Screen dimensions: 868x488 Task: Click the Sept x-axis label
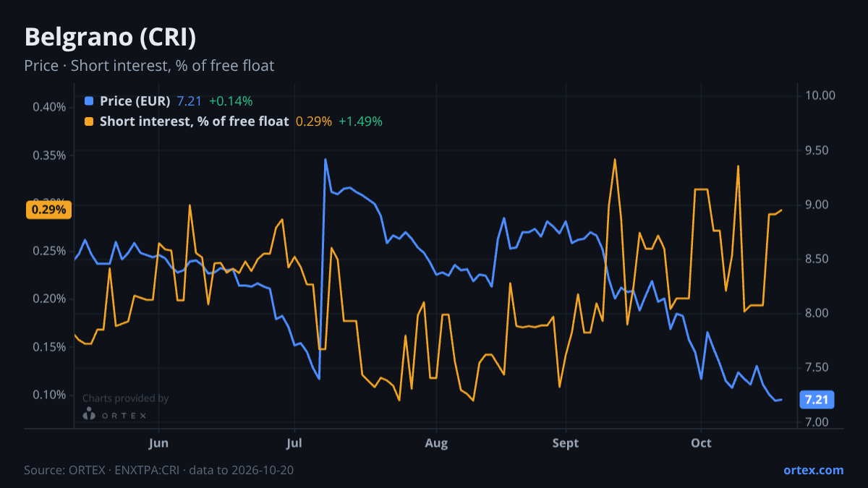click(566, 443)
